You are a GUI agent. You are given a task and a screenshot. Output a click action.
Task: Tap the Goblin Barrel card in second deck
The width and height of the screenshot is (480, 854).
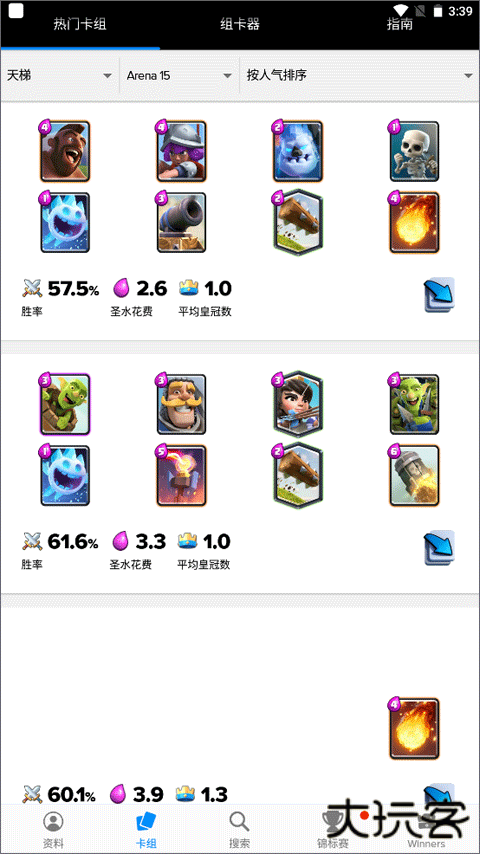[65, 404]
